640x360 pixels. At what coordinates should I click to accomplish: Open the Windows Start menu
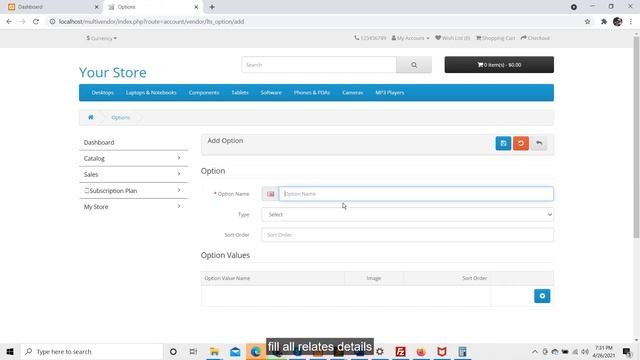[x=10, y=351]
